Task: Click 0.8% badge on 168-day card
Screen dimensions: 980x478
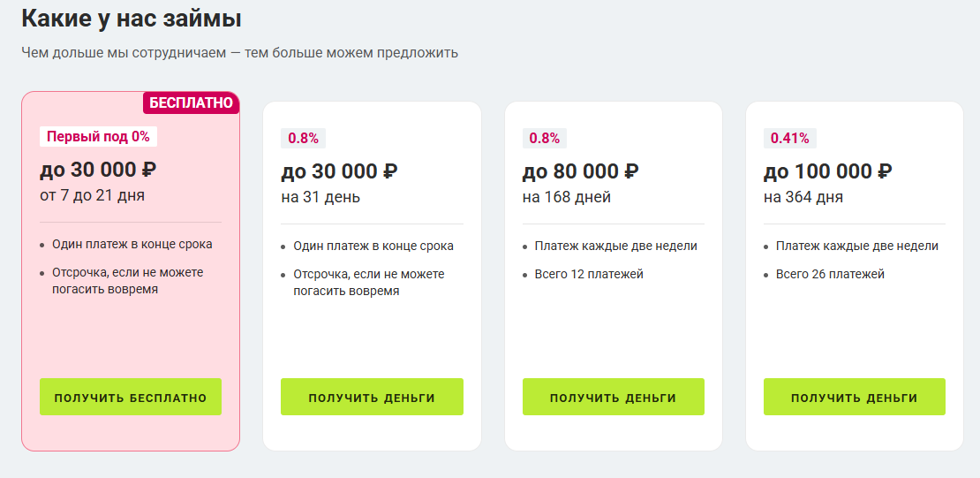Action: (x=544, y=138)
